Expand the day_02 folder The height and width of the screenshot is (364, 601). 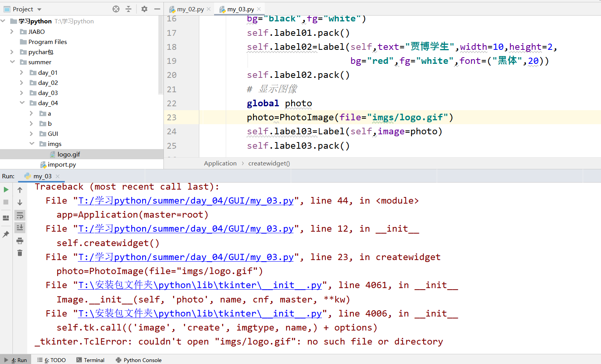(22, 83)
